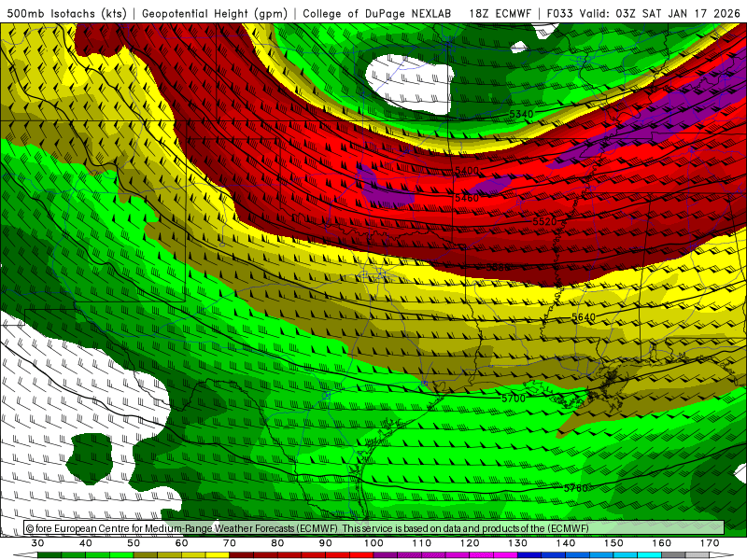Select the 140 label on the legend
Image resolution: width=747 pixels, height=560 pixels.
click(x=566, y=543)
